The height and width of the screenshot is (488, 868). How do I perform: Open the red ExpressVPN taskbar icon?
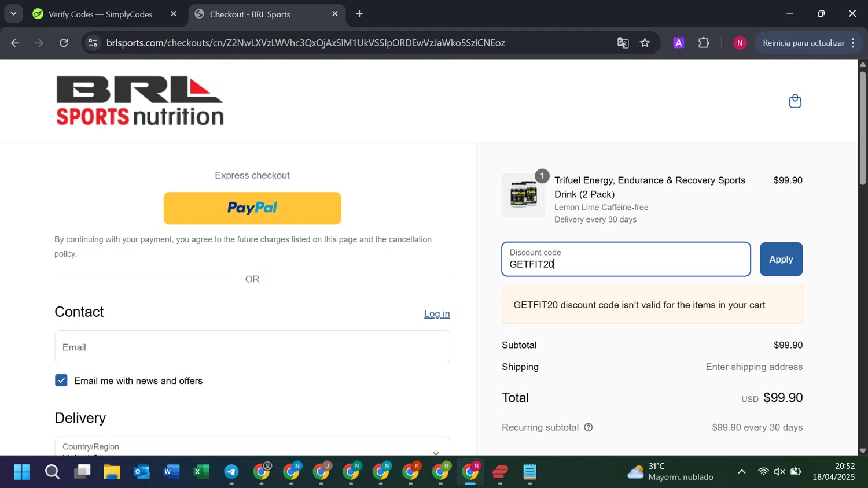pos(501,472)
